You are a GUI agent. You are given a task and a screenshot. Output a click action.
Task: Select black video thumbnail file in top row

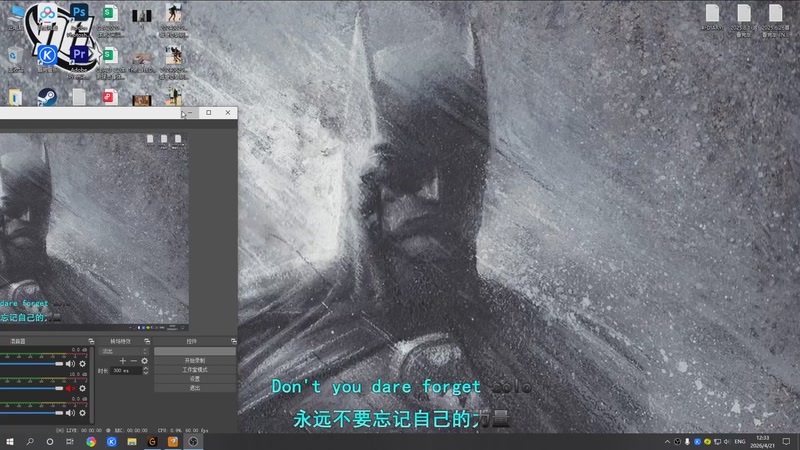point(141,16)
